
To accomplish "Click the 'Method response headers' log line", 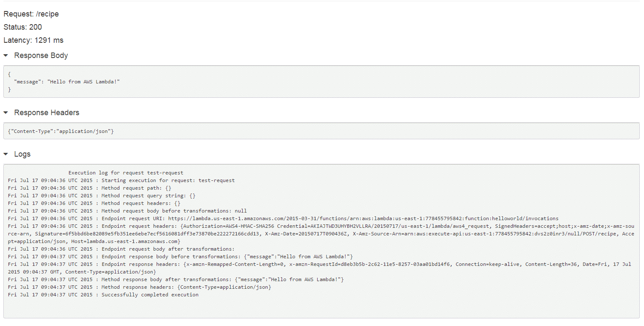I will pos(139,287).
